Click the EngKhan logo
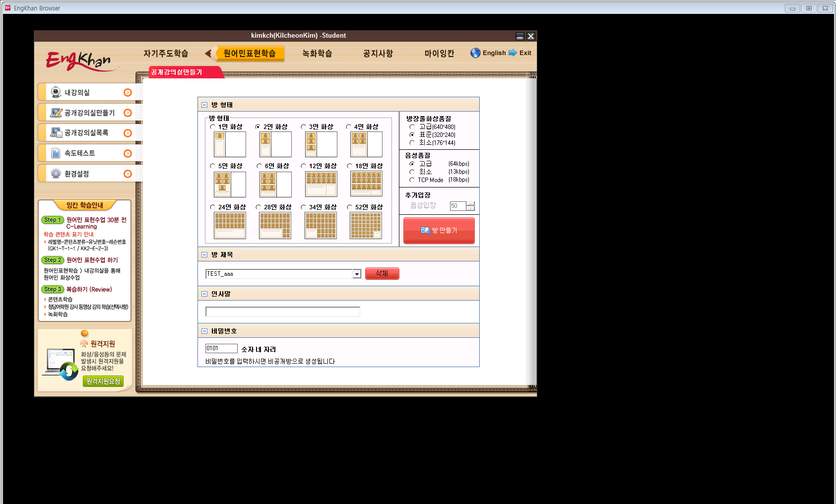Viewport: 836px width, 504px height. tap(82, 61)
